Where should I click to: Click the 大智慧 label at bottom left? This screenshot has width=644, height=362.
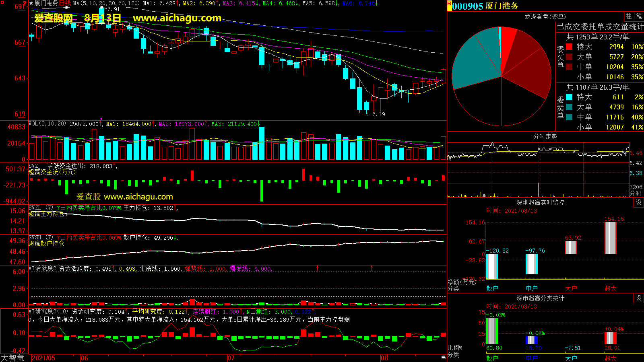pyautogui.click(x=12, y=358)
